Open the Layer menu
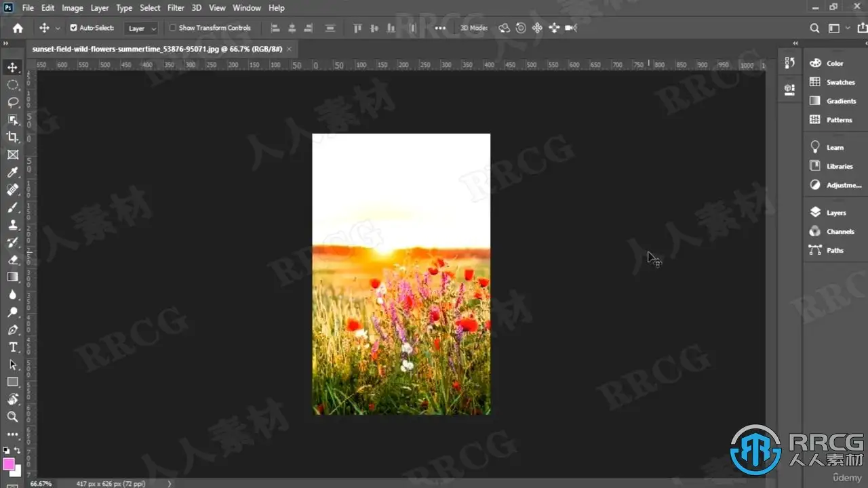The height and width of the screenshot is (488, 868). 100,8
